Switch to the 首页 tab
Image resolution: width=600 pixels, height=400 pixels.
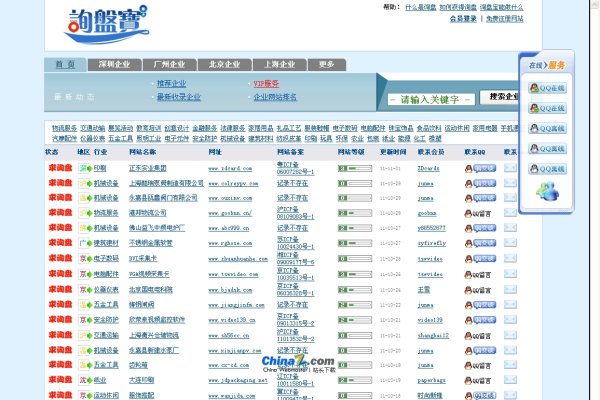(65, 64)
